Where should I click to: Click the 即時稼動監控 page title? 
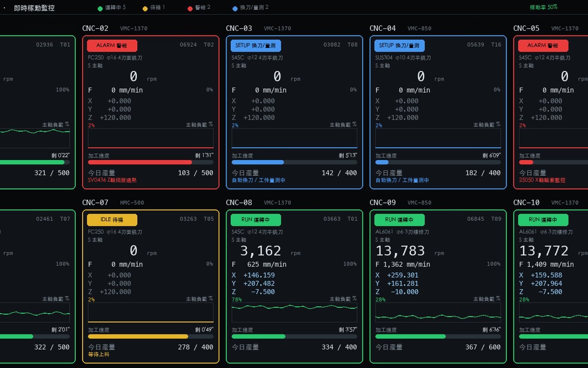click(x=34, y=8)
